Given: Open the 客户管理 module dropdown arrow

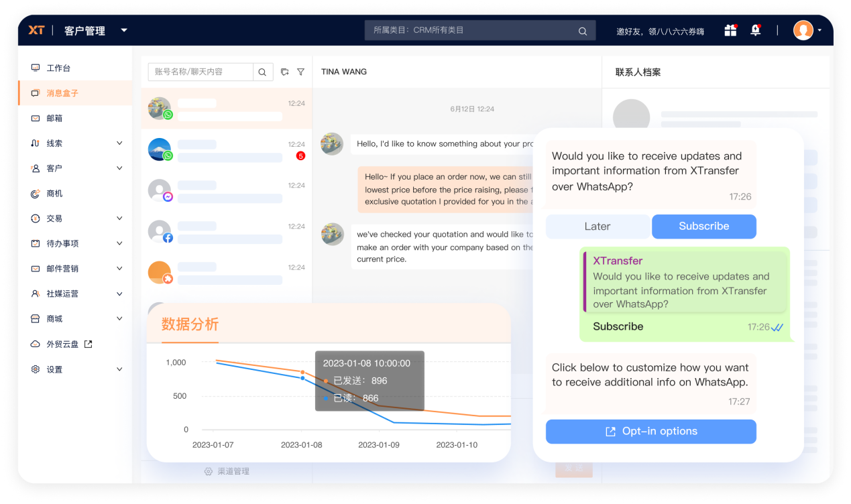Looking at the screenshot, I should pos(124,30).
